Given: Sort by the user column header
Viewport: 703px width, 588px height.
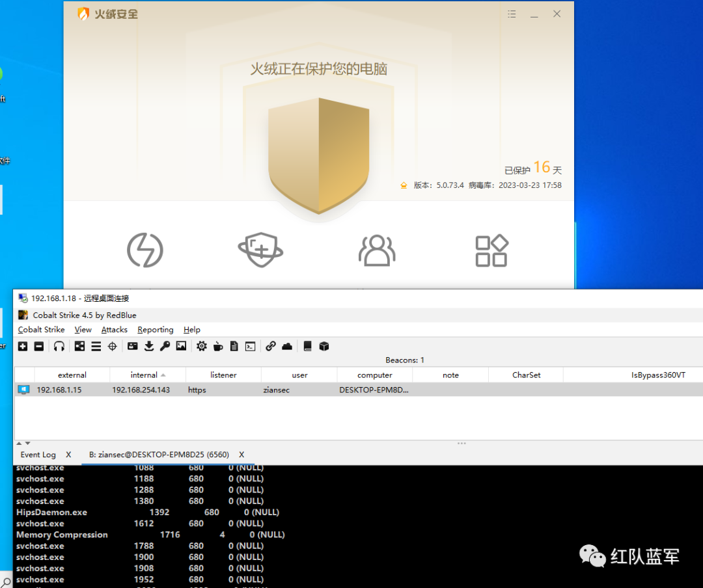Looking at the screenshot, I should pos(299,375).
